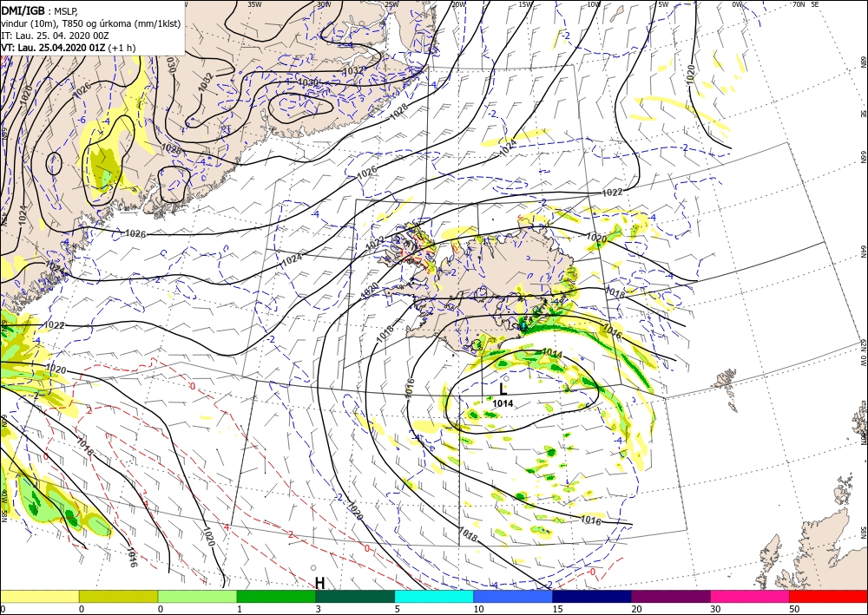Click the red 50+ mm legend segment

(x=829, y=596)
